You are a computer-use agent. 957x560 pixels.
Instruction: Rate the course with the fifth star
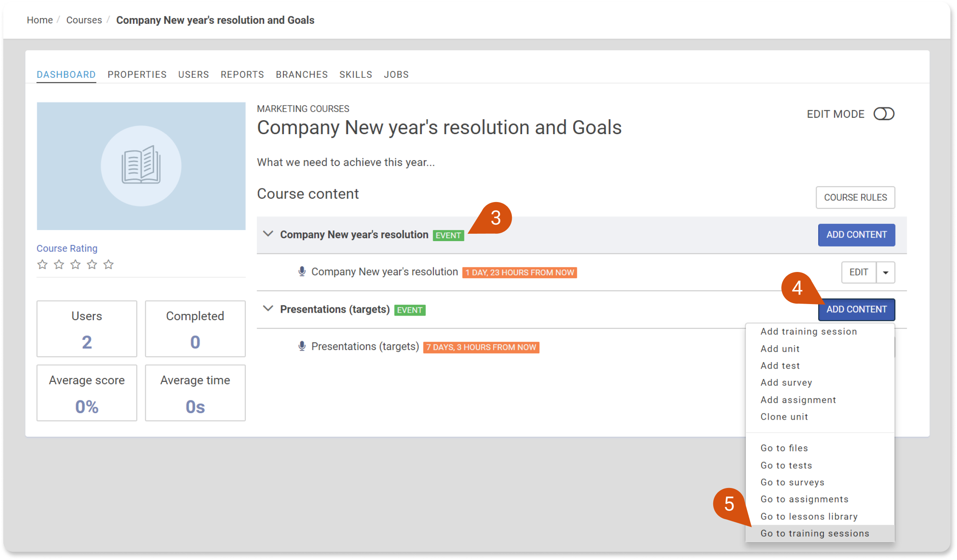tap(108, 264)
